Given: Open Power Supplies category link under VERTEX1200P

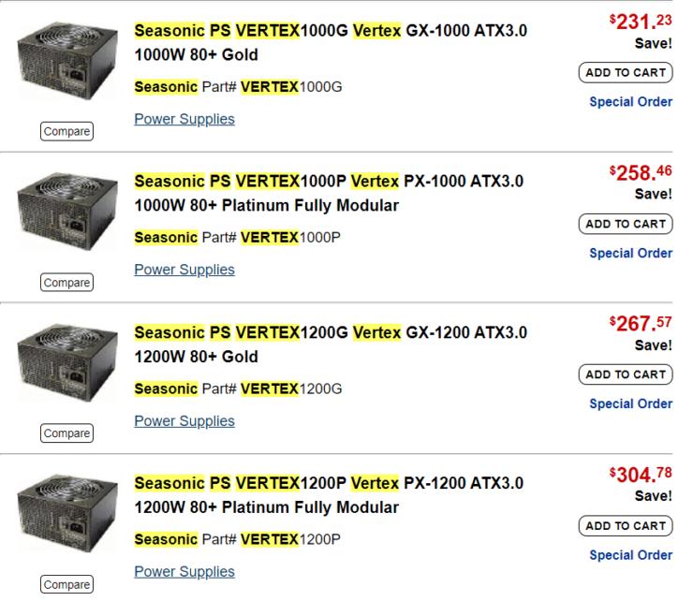Looking at the screenshot, I should click(184, 571).
